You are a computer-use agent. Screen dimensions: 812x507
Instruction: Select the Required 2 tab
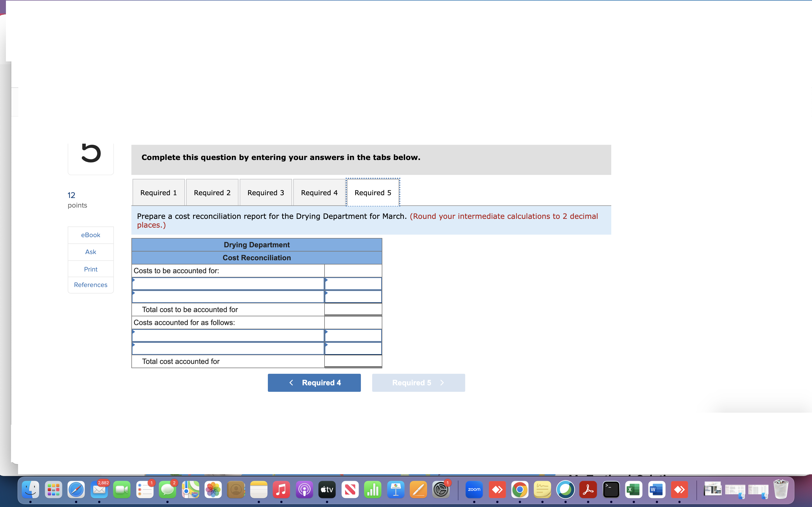pyautogui.click(x=212, y=192)
